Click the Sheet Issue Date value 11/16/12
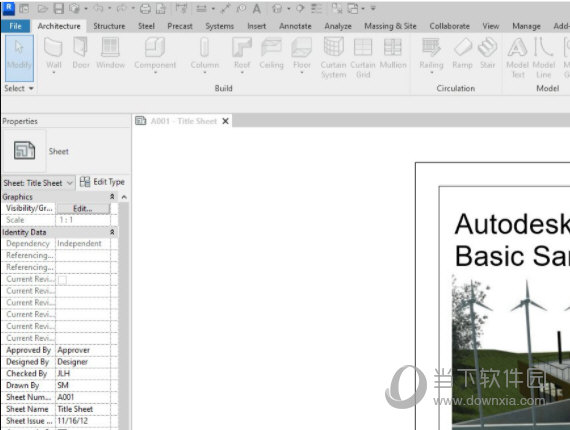Screen dimensions: 570x430 (x=83, y=421)
